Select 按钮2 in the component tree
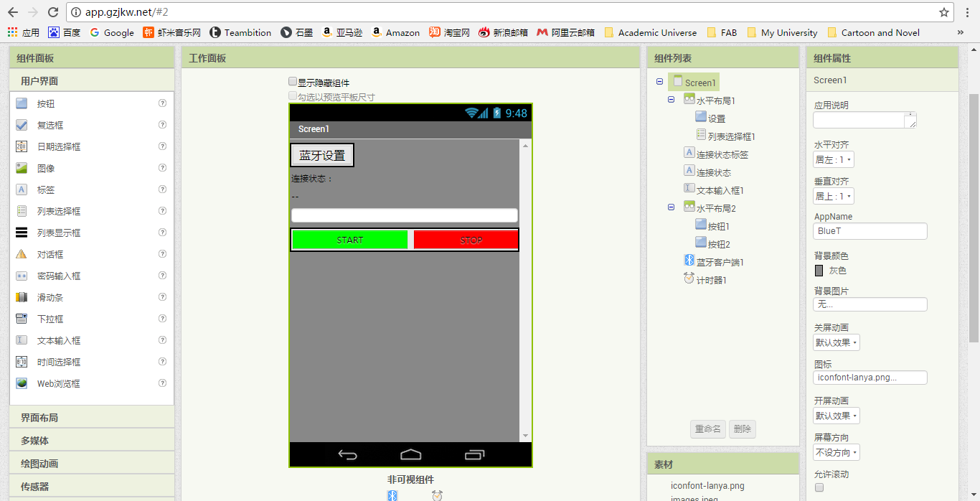This screenshot has width=980, height=501. (719, 244)
